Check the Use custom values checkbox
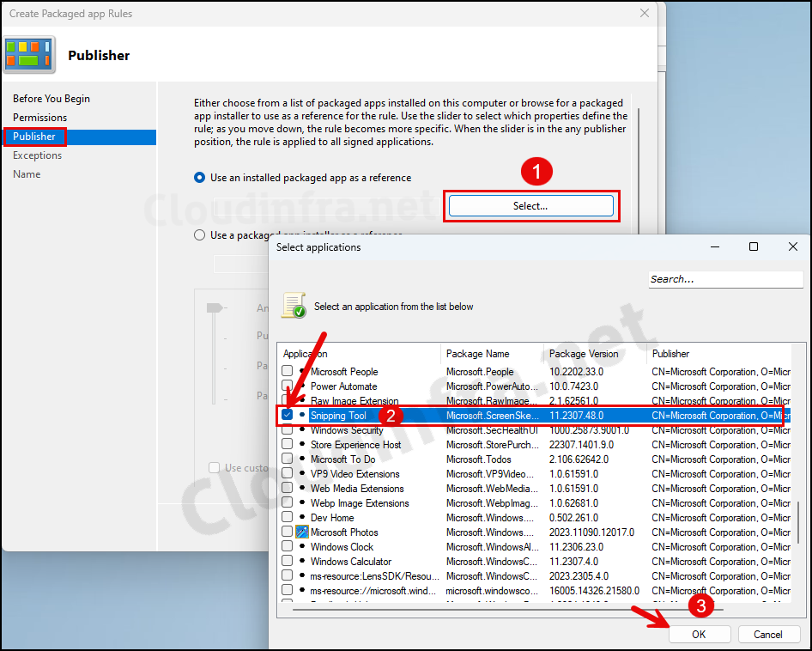 tap(214, 467)
